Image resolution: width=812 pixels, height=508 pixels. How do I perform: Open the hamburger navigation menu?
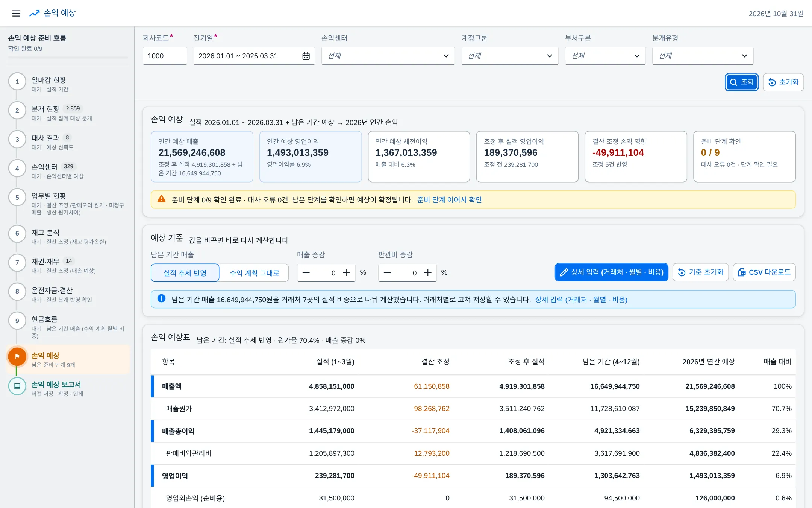coord(16,13)
